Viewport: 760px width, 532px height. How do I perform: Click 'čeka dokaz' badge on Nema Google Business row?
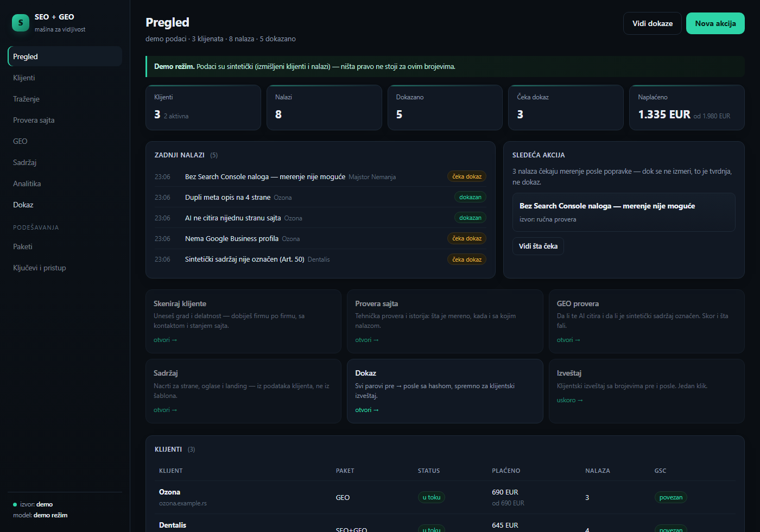(467, 238)
